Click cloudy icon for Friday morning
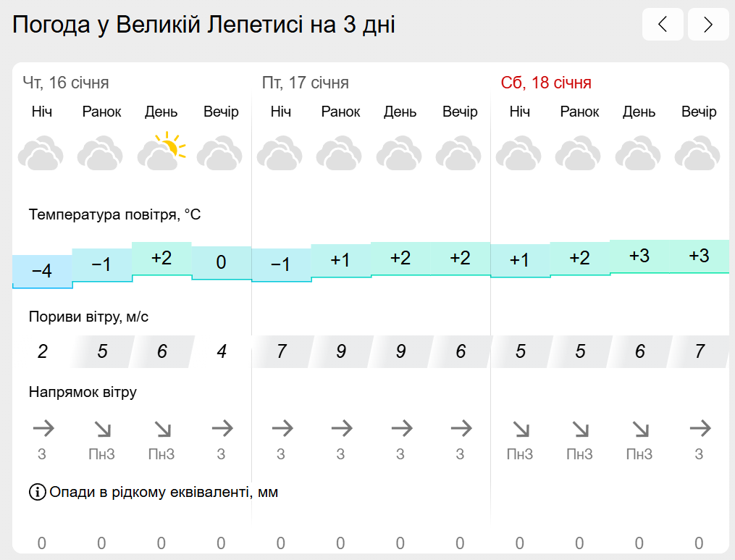Image resolution: width=735 pixels, height=560 pixels. pyautogui.click(x=339, y=153)
